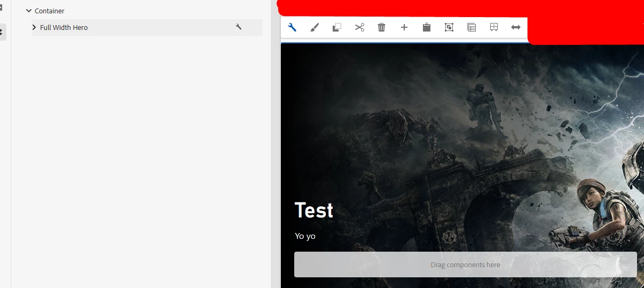Click the drawer cabinet icon
The image size is (644, 288).
point(494,27)
